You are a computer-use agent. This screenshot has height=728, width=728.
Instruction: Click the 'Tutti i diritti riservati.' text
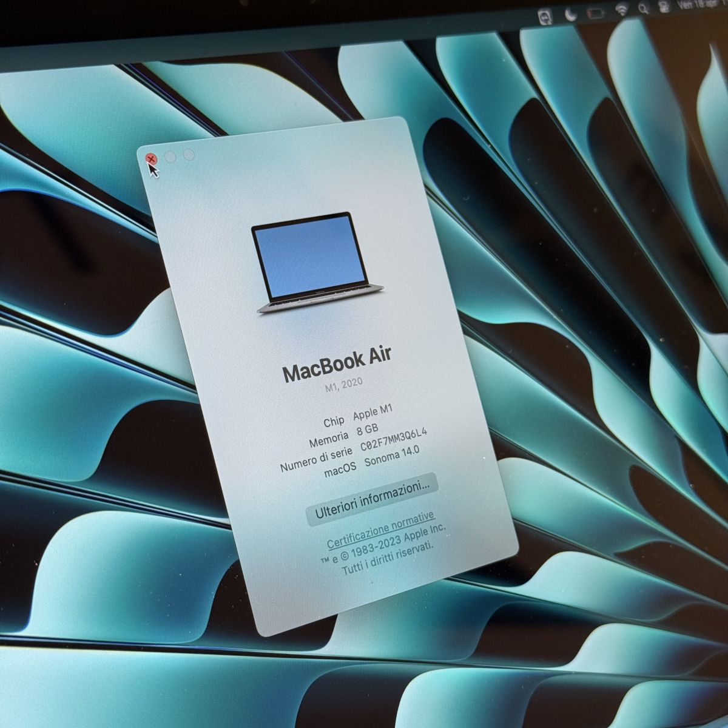(388, 560)
